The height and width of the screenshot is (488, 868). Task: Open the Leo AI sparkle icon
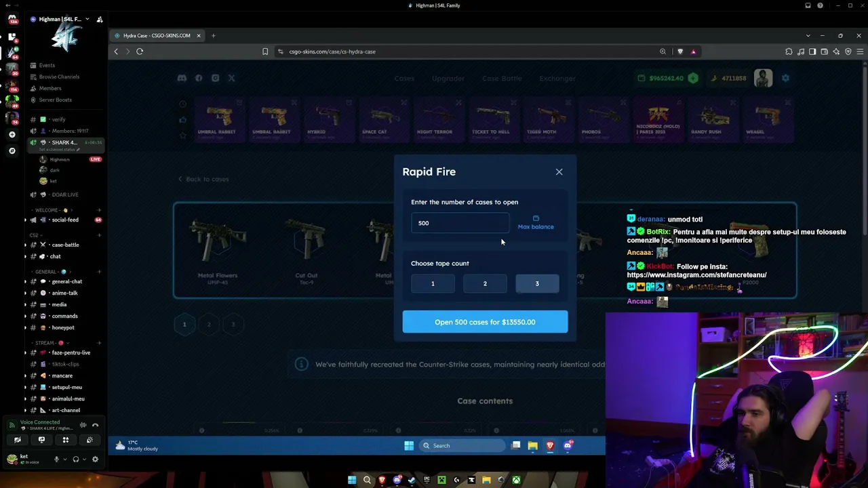(836, 52)
